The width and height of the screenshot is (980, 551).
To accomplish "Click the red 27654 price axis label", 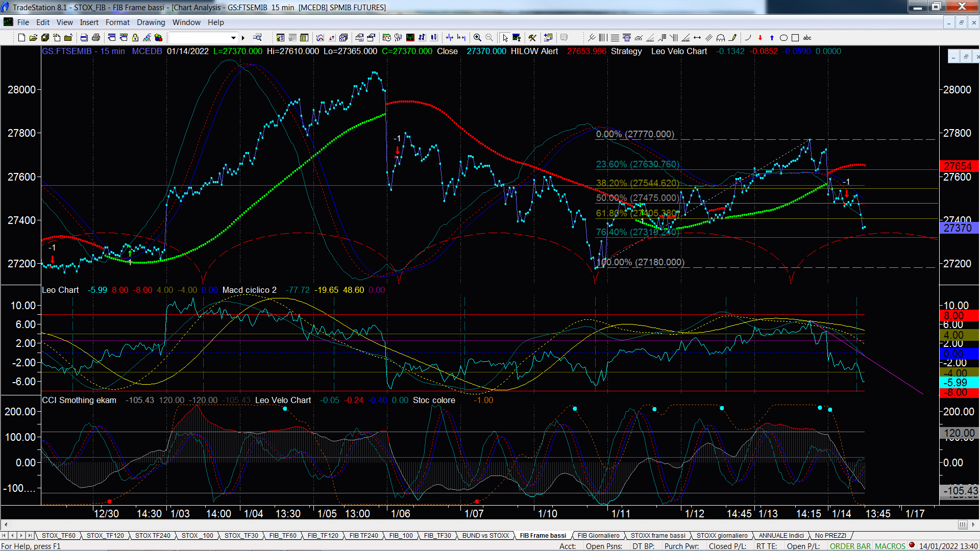I will pos(958,166).
